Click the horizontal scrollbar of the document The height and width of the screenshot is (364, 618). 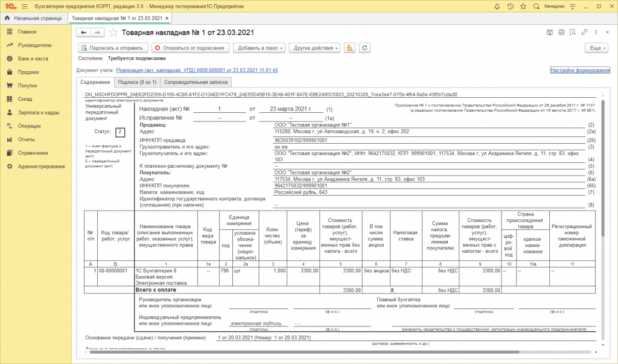click(304, 352)
